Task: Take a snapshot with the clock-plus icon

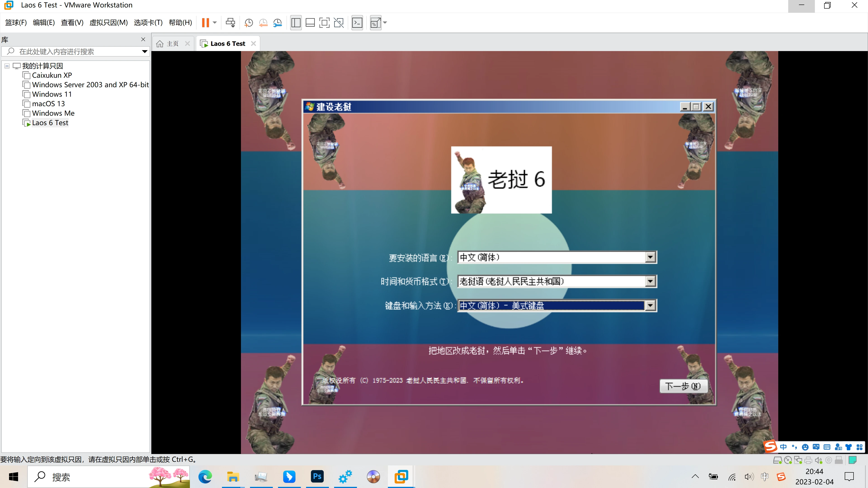Action: [249, 23]
